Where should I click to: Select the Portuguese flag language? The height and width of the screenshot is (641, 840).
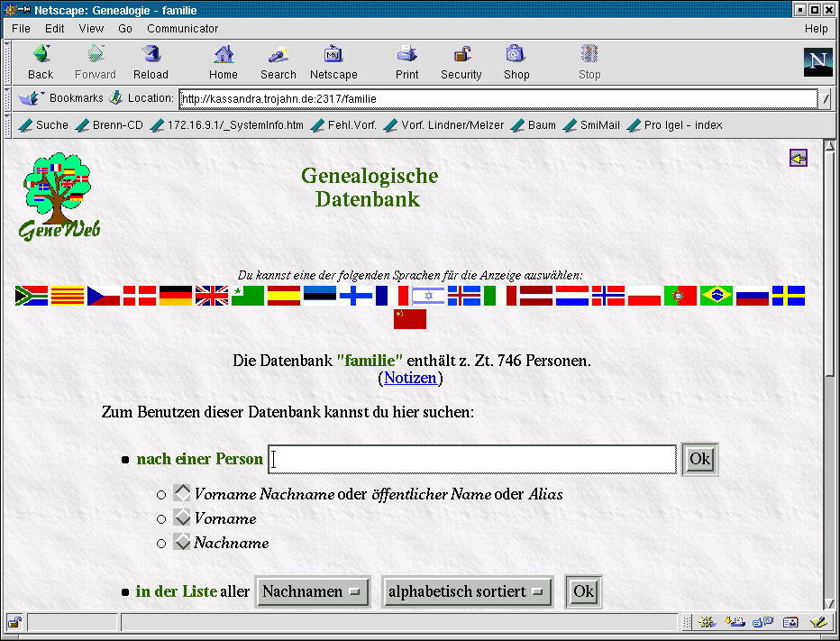pos(680,296)
